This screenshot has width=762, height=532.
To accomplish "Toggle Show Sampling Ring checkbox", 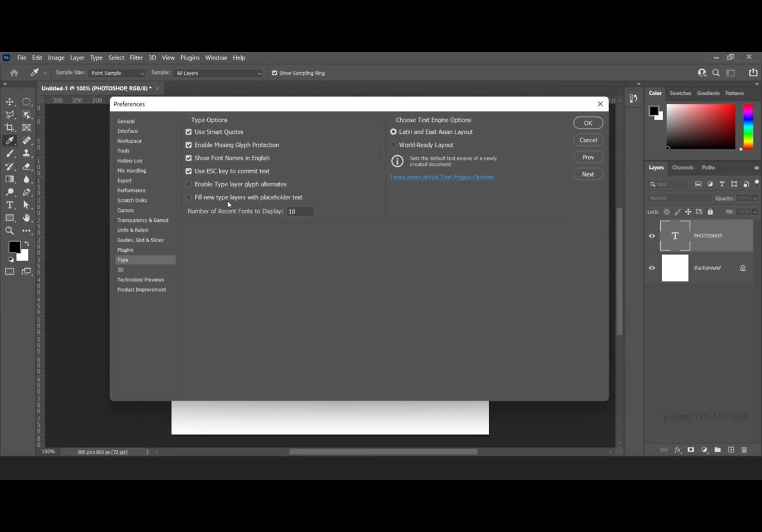I will tap(274, 73).
